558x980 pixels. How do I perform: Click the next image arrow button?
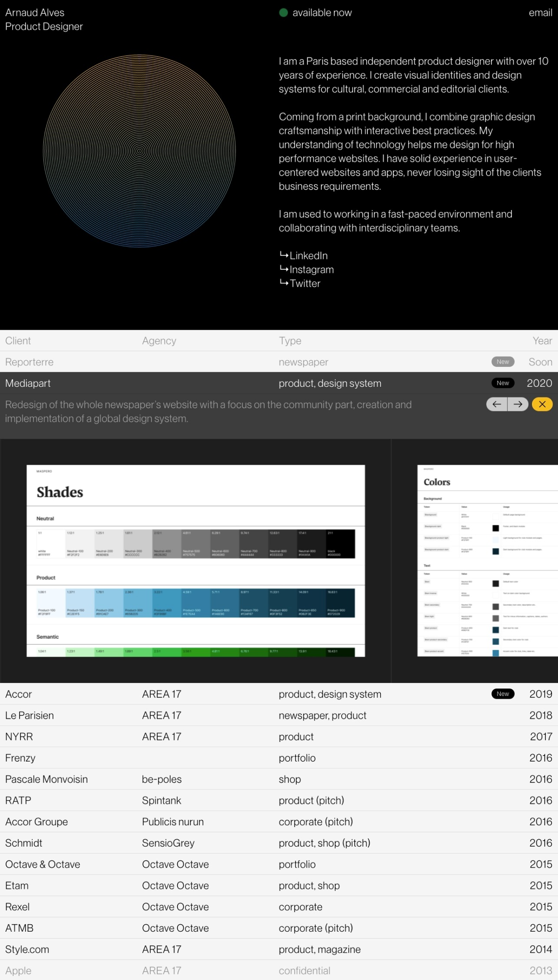pyautogui.click(x=518, y=404)
